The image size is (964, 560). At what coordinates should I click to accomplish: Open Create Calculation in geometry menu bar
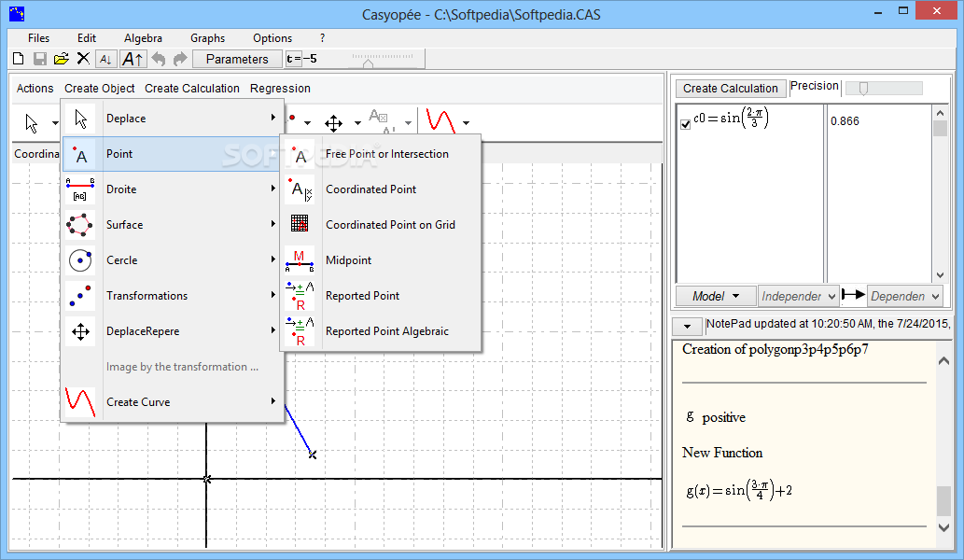[x=192, y=89]
